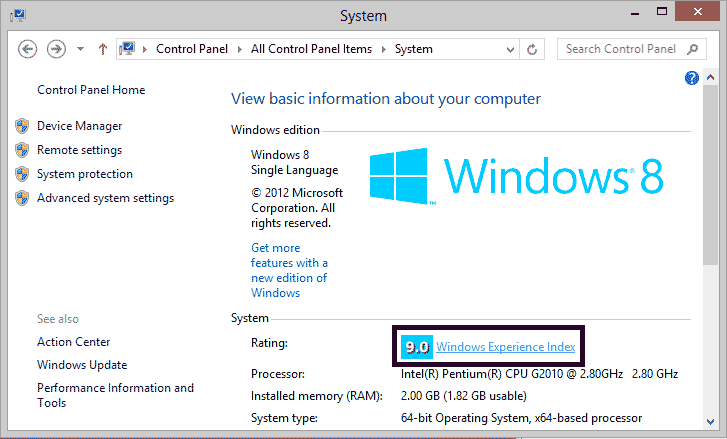The image size is (727, 439).
Task: Expand the chevron after All Control Panel Items
Action: coord(383,49)
